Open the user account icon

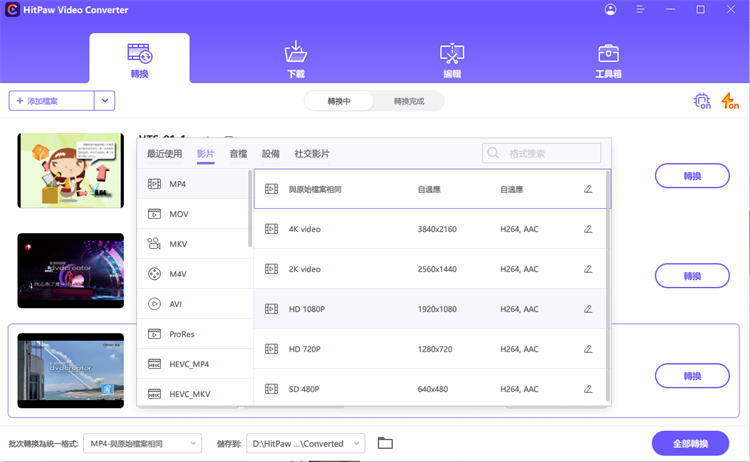610,10
